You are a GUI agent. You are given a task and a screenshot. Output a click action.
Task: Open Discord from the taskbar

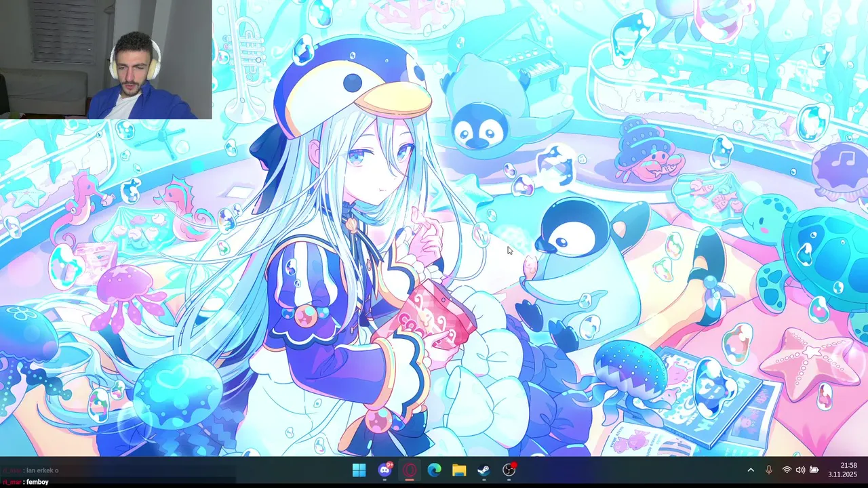[385, 470]
